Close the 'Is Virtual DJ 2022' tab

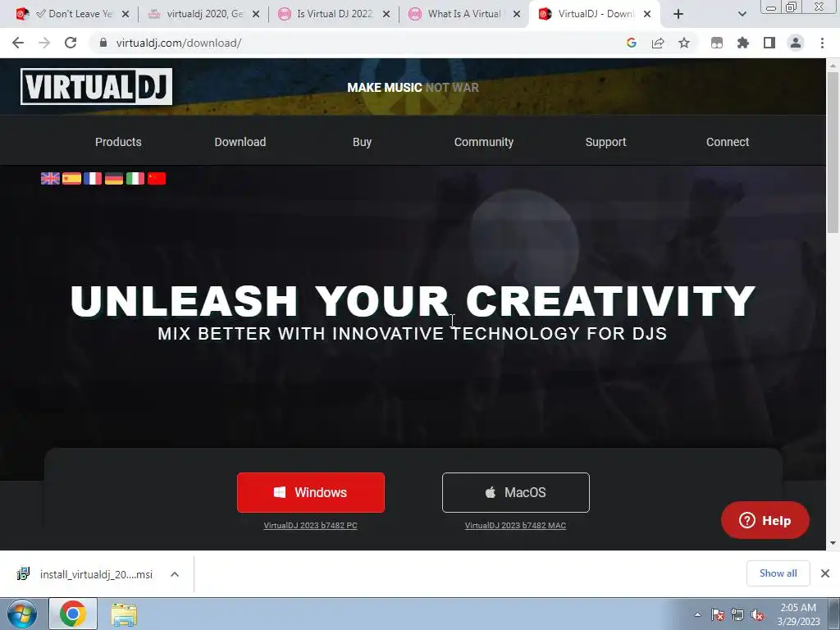(x=386, y=14)
